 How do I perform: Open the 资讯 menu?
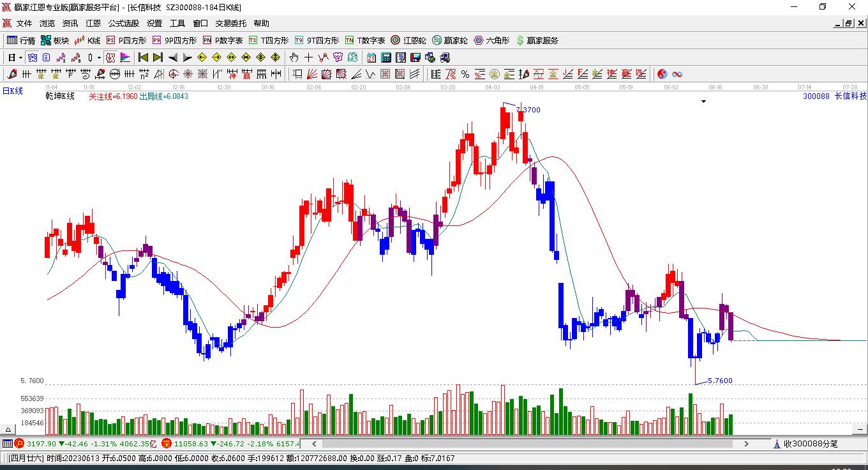70,24
